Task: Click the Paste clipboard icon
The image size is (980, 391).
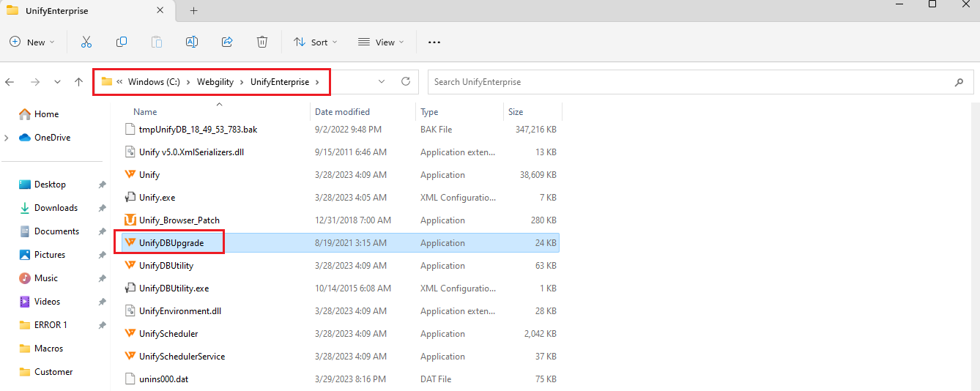Action: [x=157, y=42]
